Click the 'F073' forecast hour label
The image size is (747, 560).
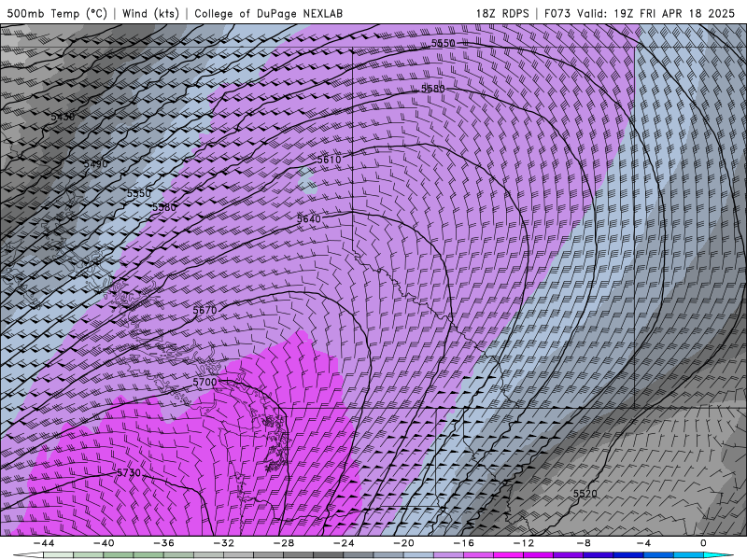[x=557, y=13]
